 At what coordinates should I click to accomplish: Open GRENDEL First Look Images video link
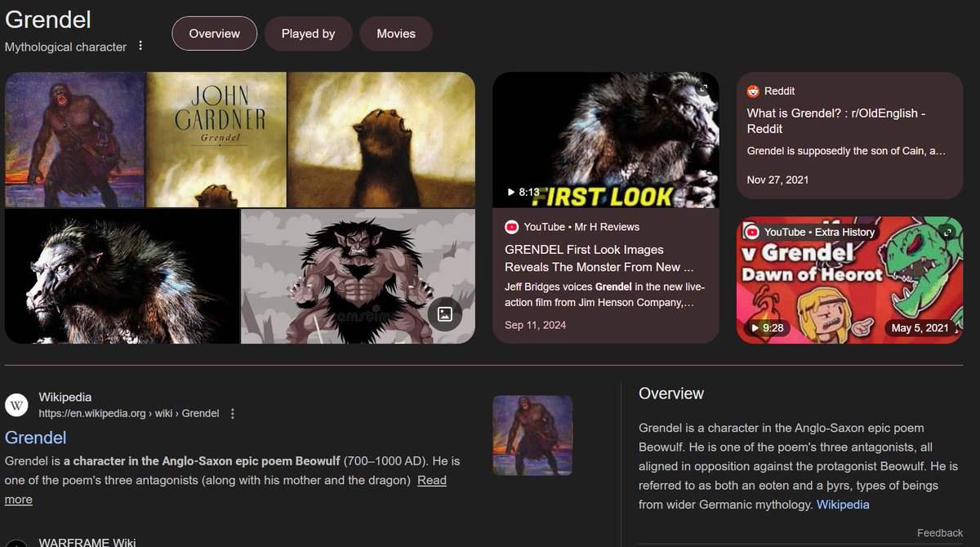click(599, 258)
